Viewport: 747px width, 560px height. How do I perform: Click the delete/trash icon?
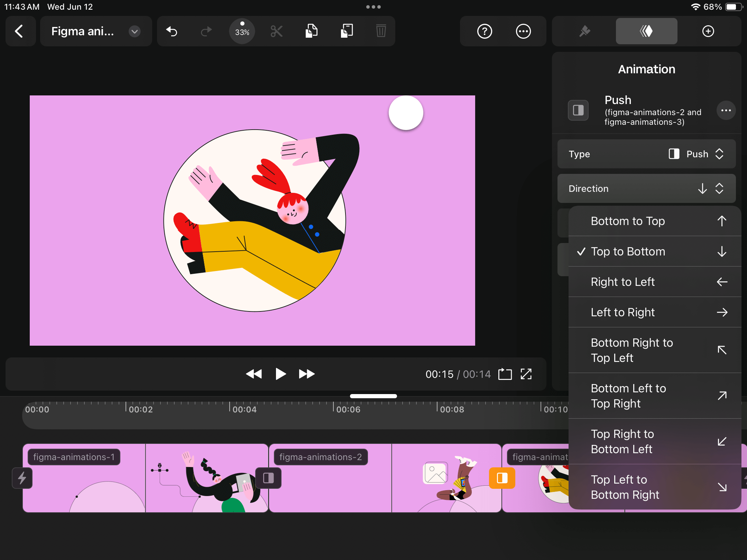coord(381,31)
